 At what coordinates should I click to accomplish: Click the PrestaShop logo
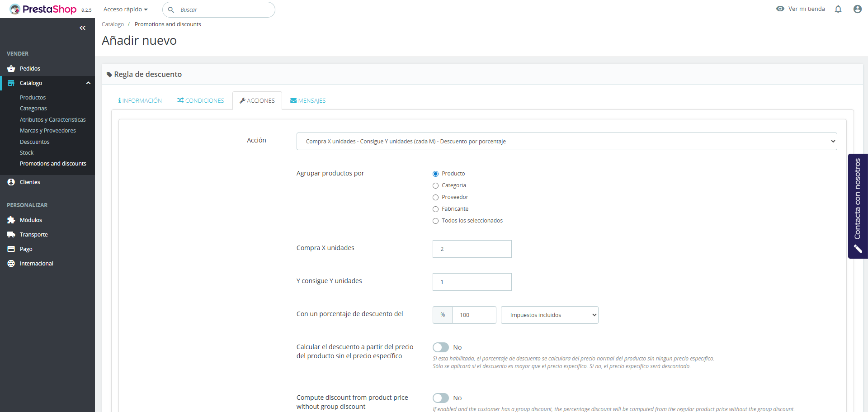point(43,9)
